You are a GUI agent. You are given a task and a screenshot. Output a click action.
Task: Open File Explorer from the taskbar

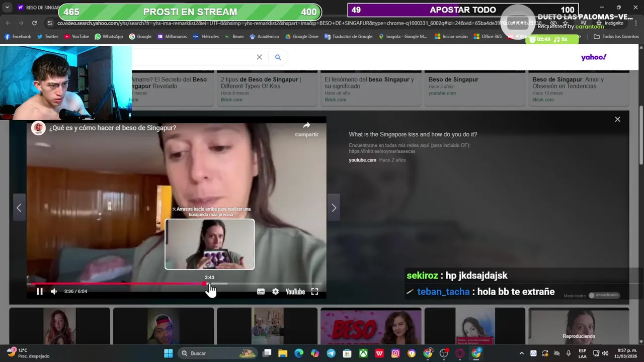click(283, 353)
